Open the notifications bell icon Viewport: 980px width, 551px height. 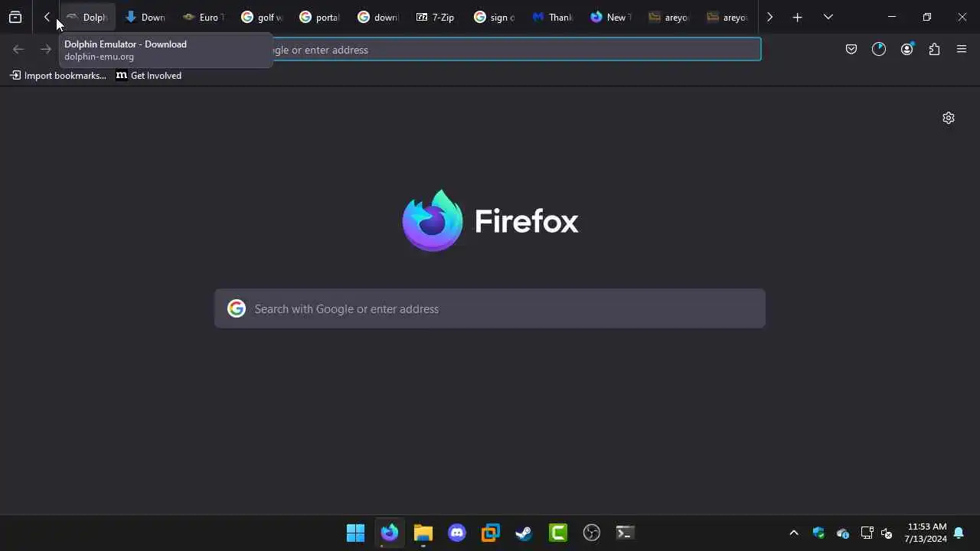(959, 533)
